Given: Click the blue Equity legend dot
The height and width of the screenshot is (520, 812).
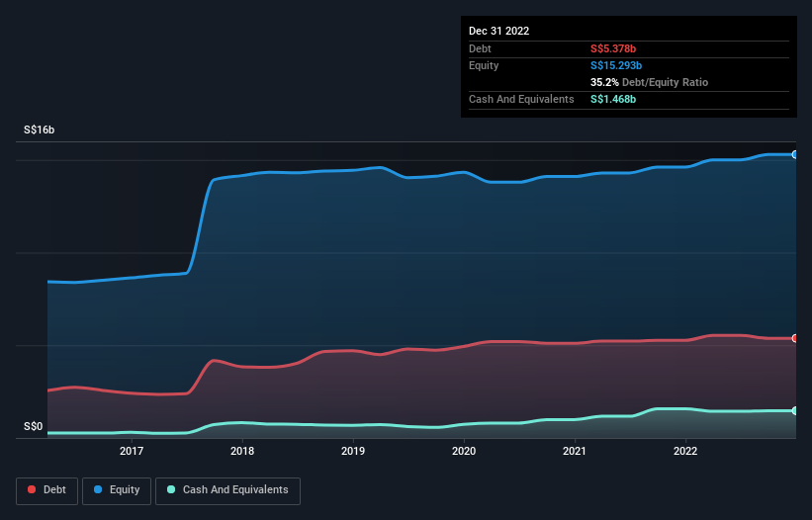Looking at the screenshot, I should [x=98, y=489].
